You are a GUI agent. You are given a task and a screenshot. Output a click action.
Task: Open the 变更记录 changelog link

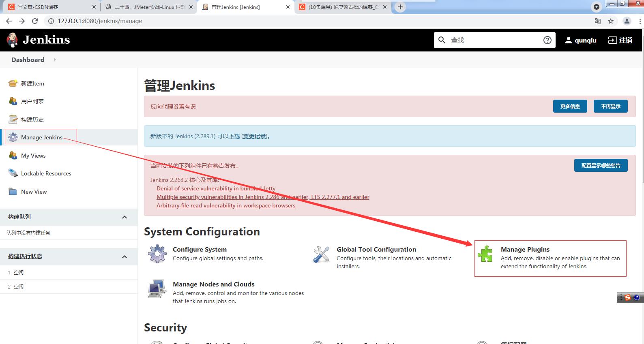click(255, 136)
